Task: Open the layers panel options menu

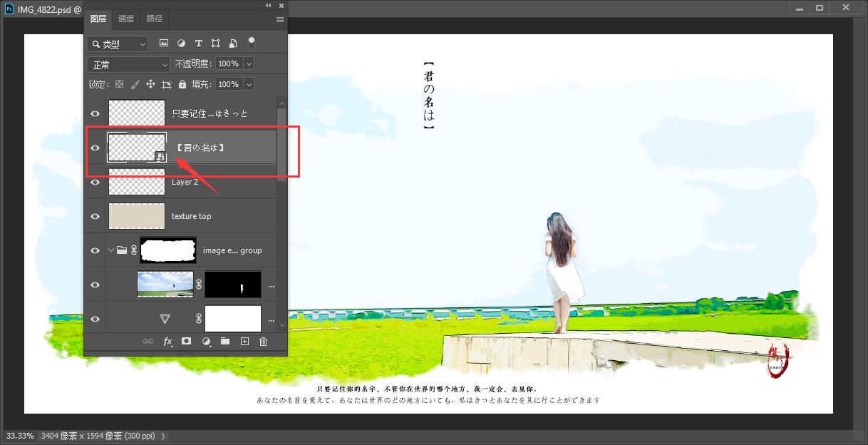Action: click(279, 19)
